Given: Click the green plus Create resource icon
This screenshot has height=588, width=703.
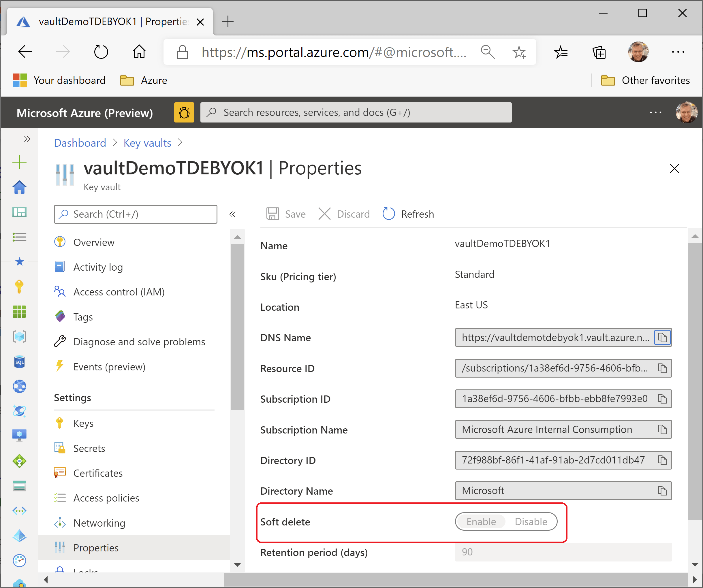Looking at the screenshot, I should click(x=19, y=162).
